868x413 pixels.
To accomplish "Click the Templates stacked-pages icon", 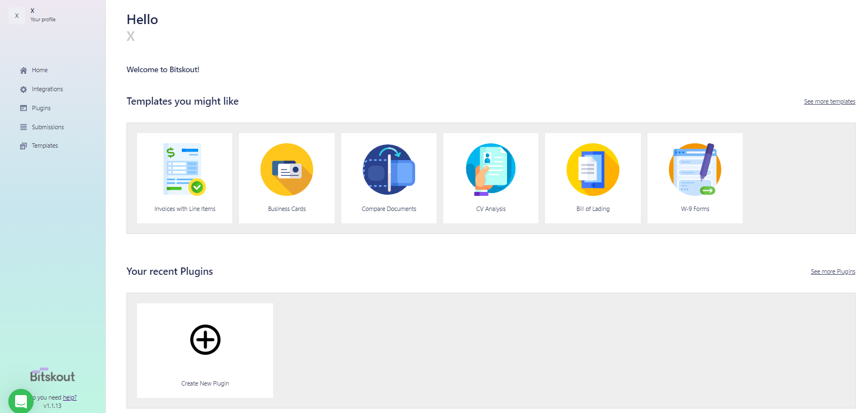I will pos(24,146).
